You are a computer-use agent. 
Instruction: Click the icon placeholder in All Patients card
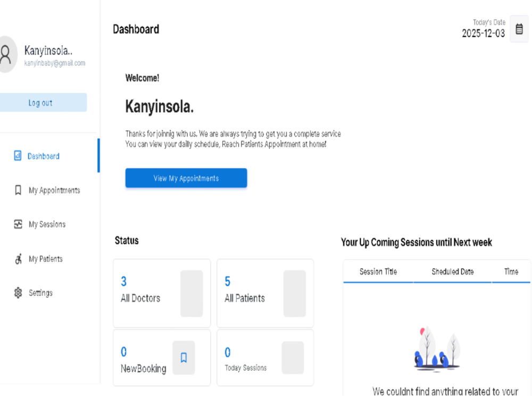(x=295, y=294)
